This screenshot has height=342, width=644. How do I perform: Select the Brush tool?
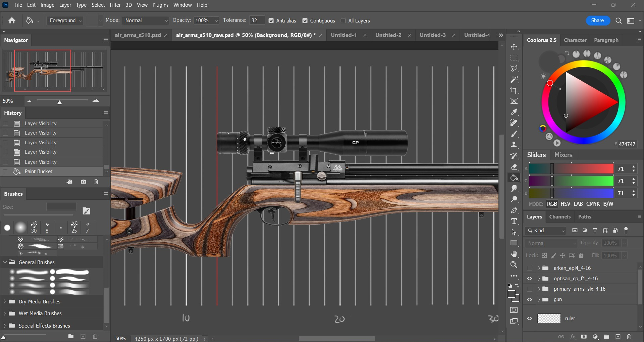(x=514, y=134)
